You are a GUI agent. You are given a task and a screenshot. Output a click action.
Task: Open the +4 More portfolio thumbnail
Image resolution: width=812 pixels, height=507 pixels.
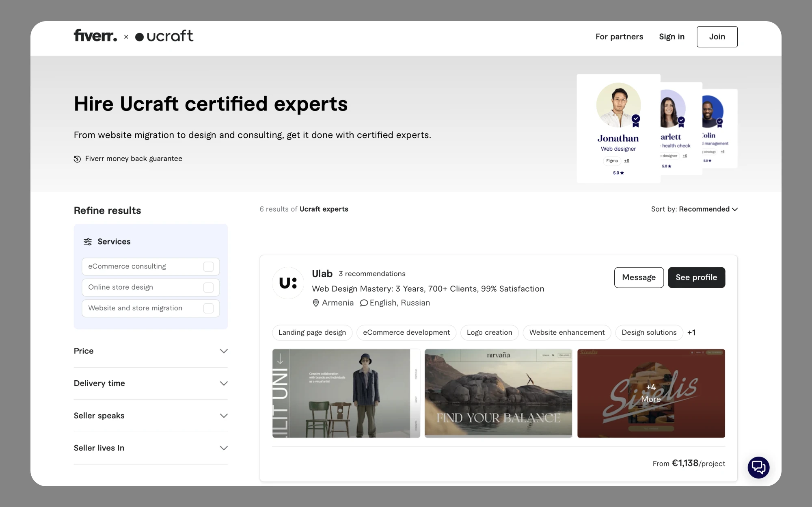pos(651,393)
